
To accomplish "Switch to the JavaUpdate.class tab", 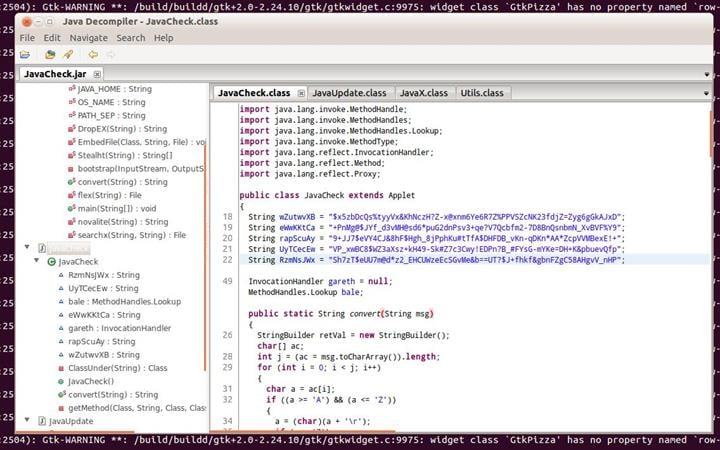I will pyautogui.click(x=347, y=93).
